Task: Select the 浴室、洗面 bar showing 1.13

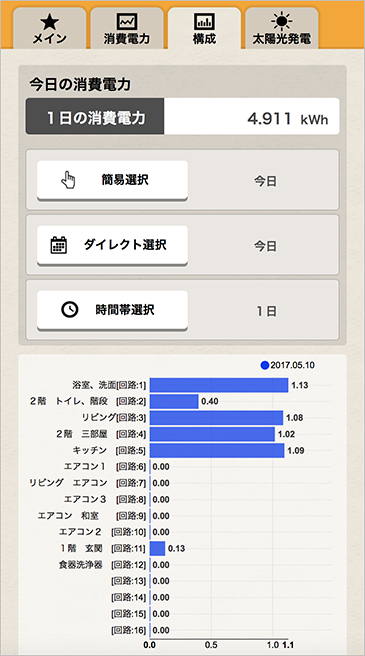Action: click(219, 385)
